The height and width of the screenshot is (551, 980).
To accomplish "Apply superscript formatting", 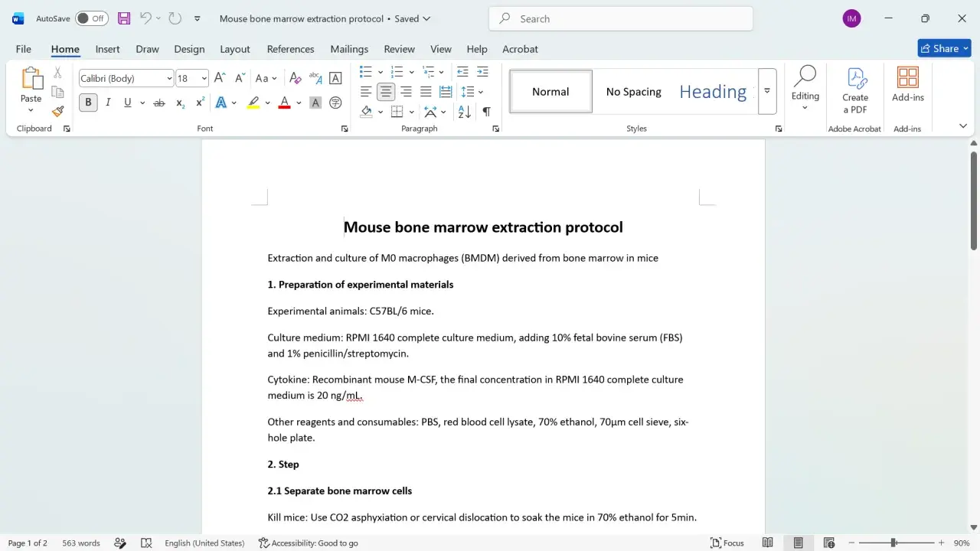I will click(x=200, y=103).
